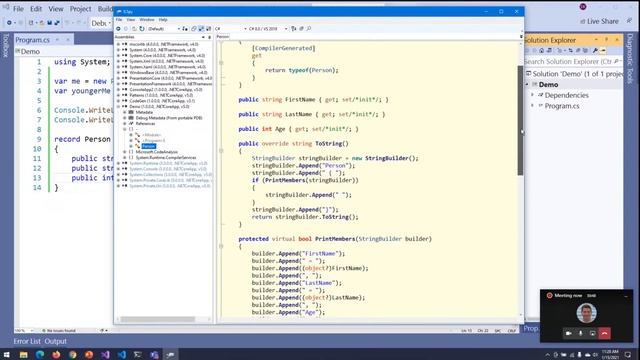Expand the References node under Demo
Image resolution: width=640 pixels, height=360 pixels.
(125, 124)
